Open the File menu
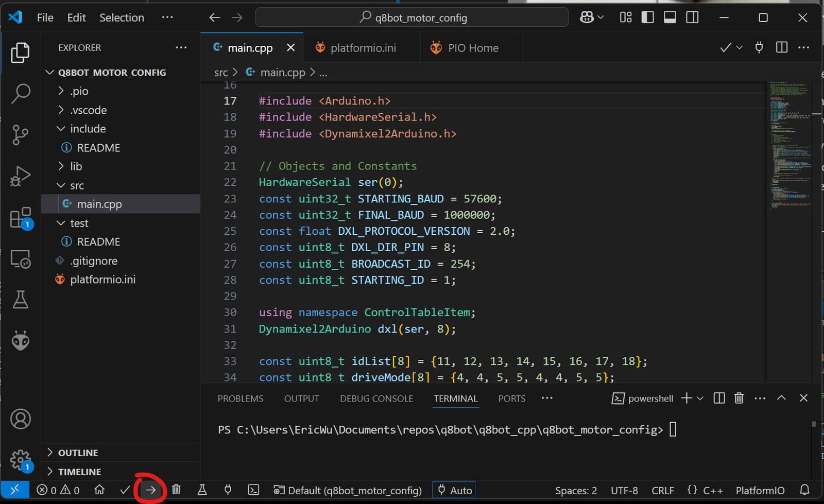Viewport: 824px width, 504px height. click(45, 18)
